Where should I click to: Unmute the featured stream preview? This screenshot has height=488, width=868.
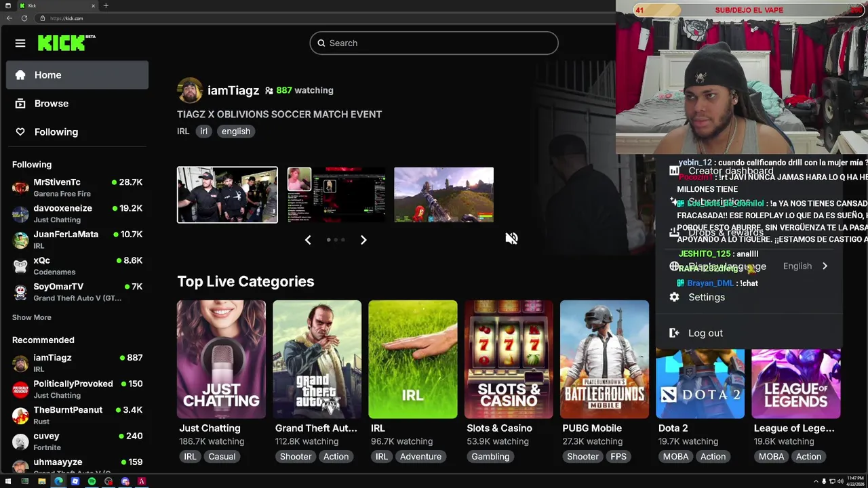(511, 239)
